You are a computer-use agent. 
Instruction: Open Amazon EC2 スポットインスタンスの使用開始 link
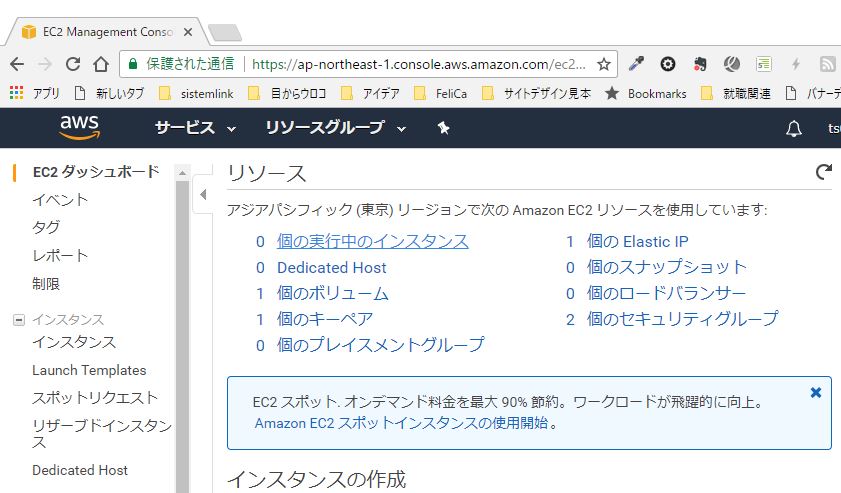click(401, 423)
